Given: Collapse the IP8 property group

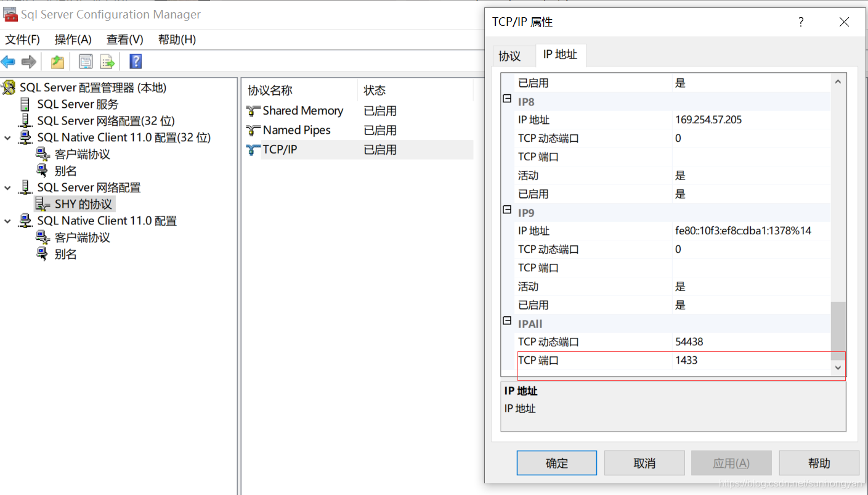Looking at the screenshot, I should pos(507,99).
